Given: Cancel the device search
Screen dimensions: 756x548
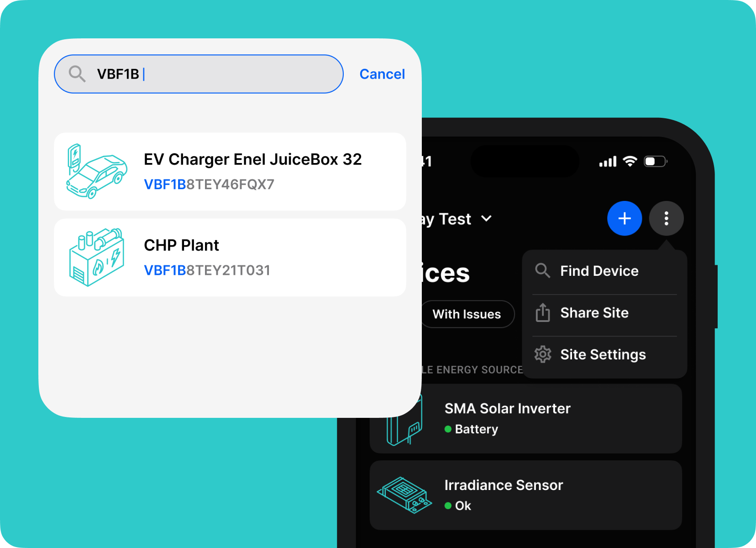Looking at the screenshot, I should pyautogui.click(x=382, y=74).
